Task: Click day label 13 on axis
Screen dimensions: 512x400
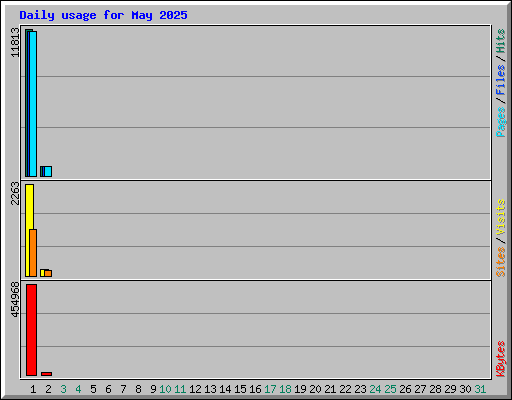Action: click(210, 389)
